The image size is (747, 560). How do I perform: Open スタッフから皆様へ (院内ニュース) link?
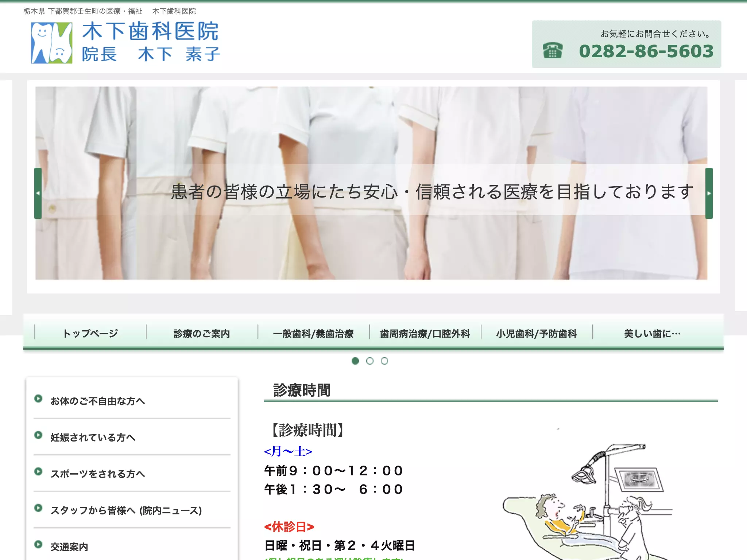tap(126, 510)
